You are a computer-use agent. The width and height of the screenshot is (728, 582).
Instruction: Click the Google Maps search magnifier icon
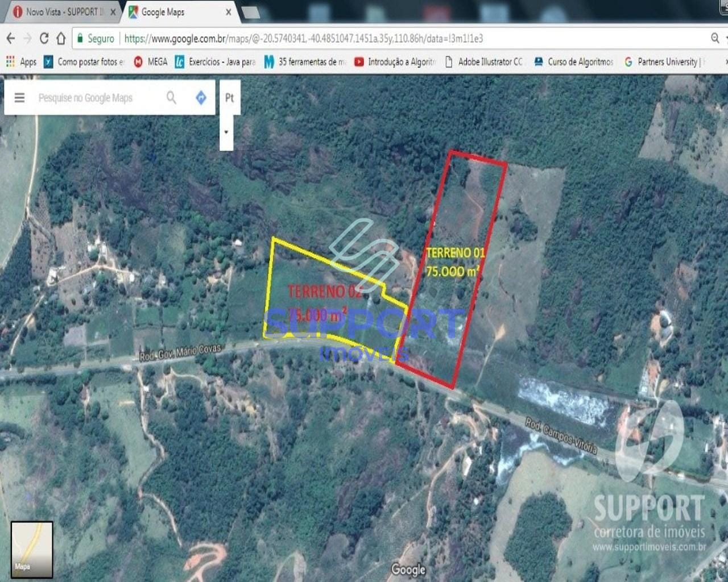[171, 98]
